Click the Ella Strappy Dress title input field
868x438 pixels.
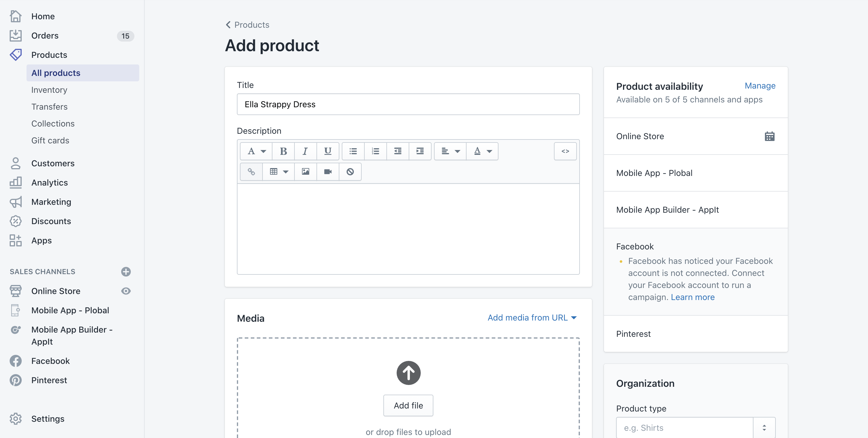[408, 104]
